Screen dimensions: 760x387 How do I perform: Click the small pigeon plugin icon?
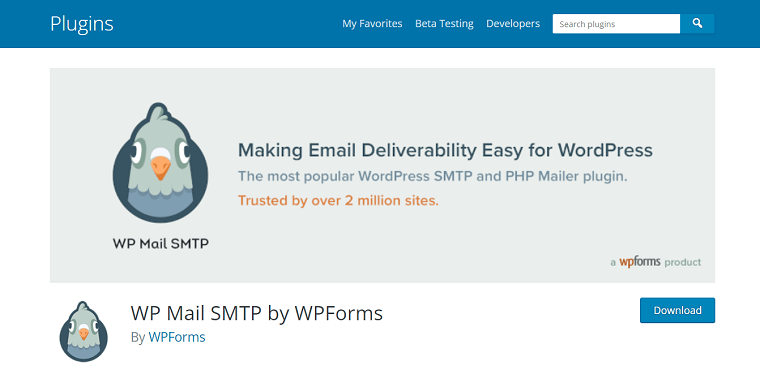(x=83, y=331)
